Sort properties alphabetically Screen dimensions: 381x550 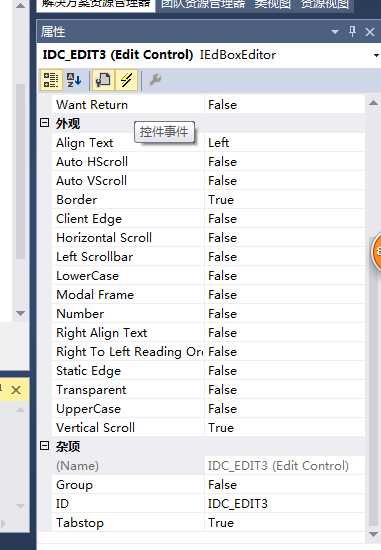tap(74, 80)
